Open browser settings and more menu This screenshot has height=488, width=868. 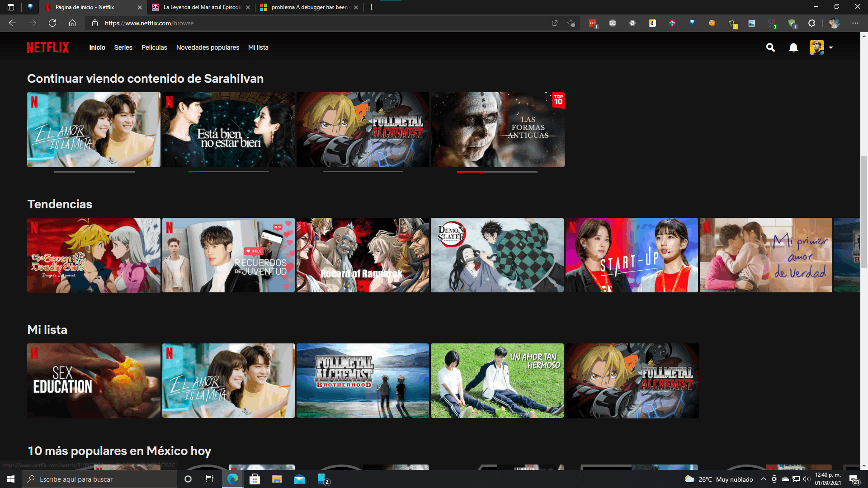pos(855,23)
